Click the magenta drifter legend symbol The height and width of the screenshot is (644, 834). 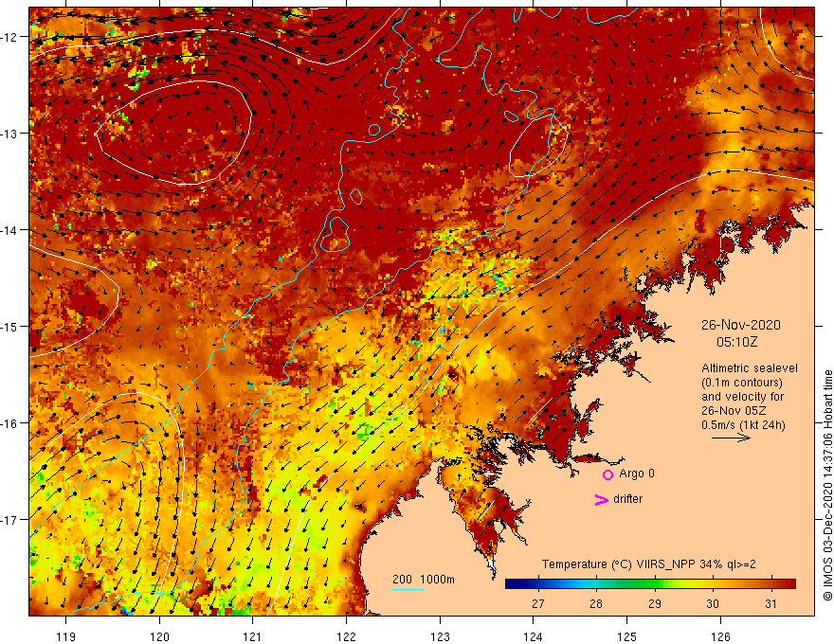click(x=601, y=499)
